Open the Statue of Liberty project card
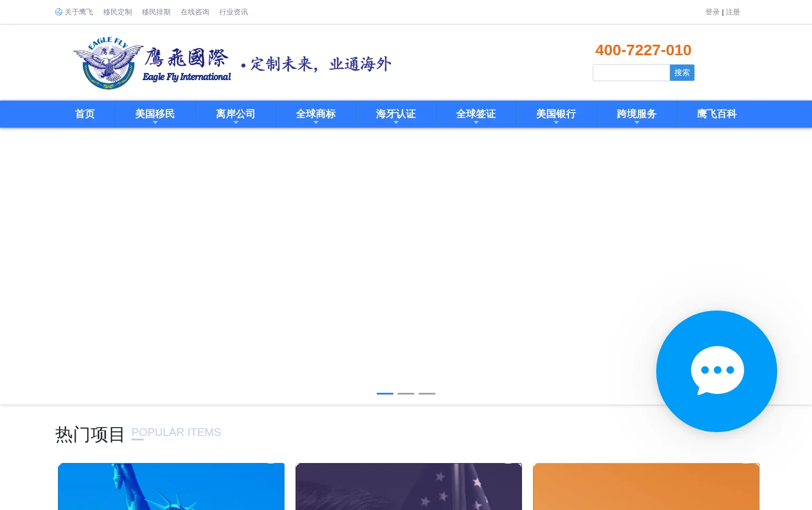 171,486
